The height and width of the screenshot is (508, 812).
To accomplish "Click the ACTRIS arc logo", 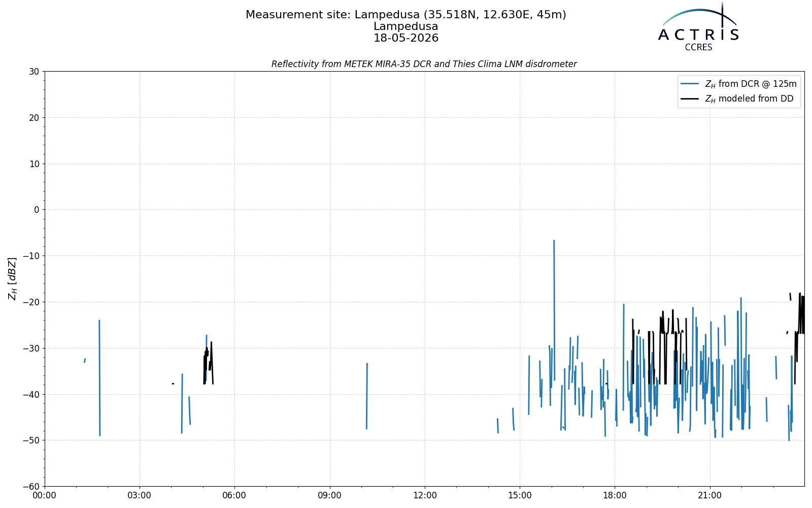I will [698, 25].
